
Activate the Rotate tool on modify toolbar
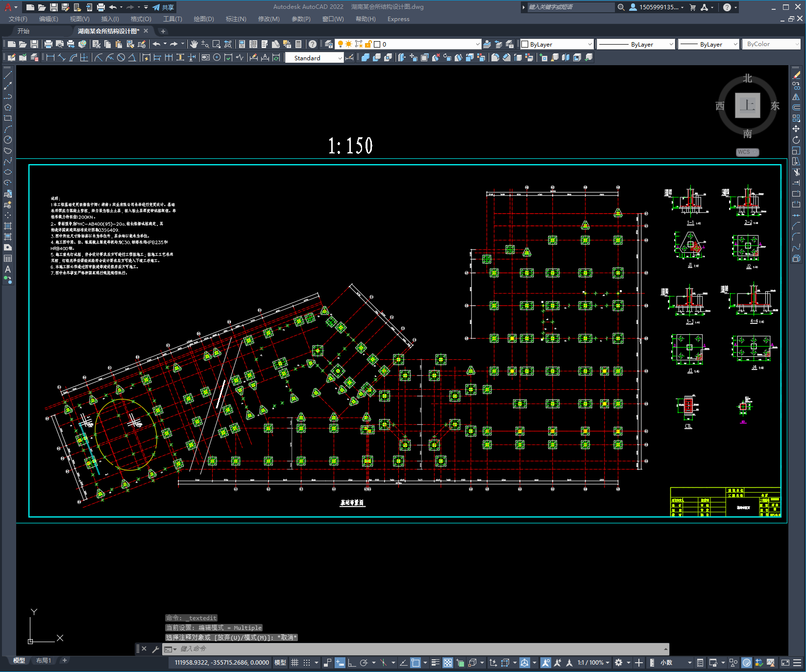point(796,140)
